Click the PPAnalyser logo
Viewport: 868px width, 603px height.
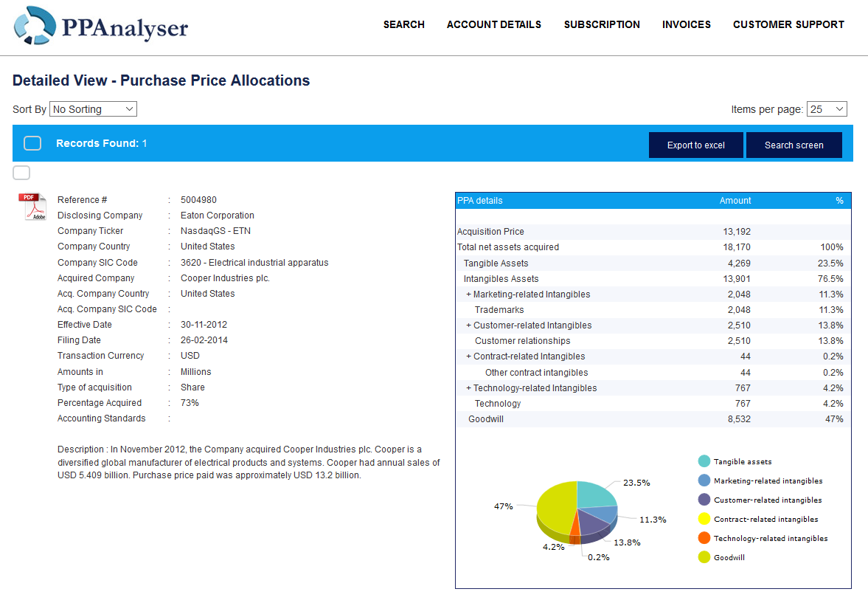click(x=101, y=26)
